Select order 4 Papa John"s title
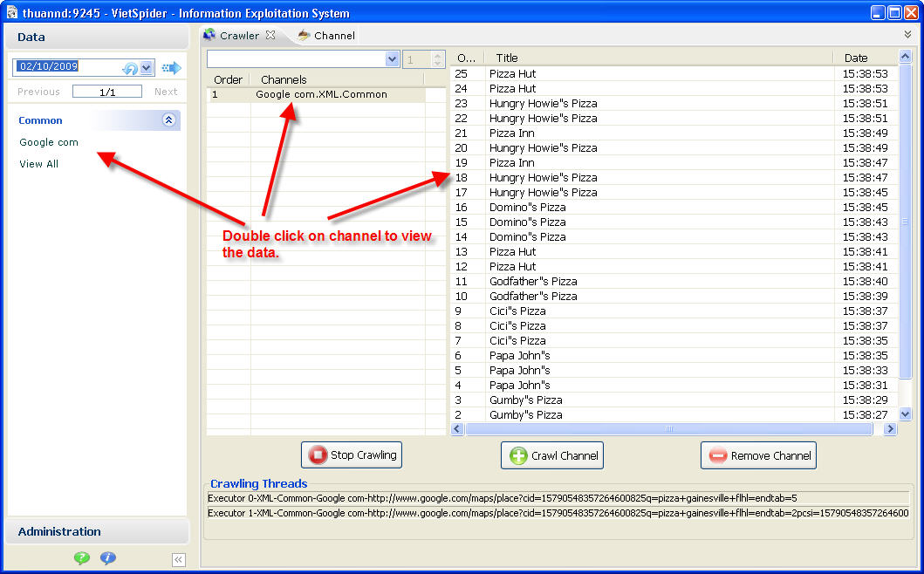 [x=520, y=385]
